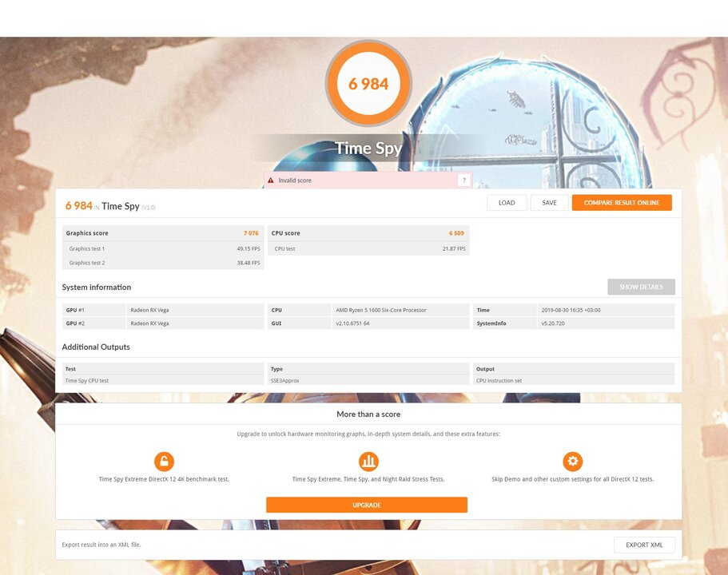Click the gear custom settings icon
The height and width of the screenshot is (575, 728).
572,462
